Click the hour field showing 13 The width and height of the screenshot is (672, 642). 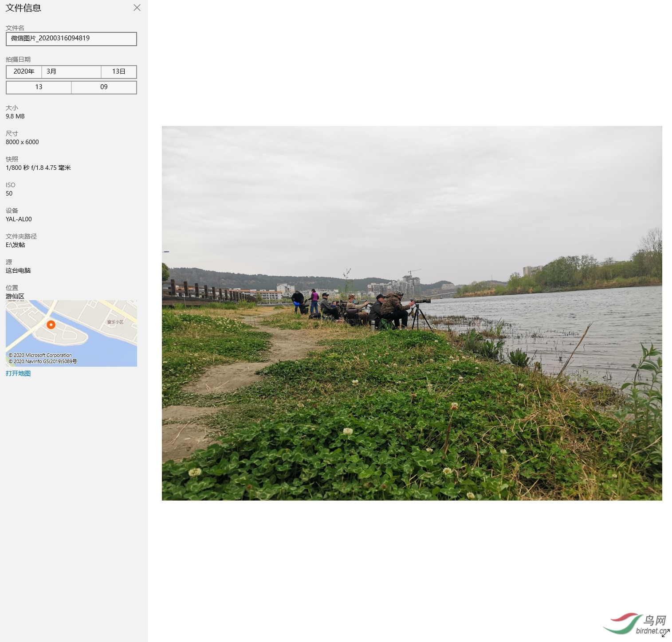pos(39,87)
